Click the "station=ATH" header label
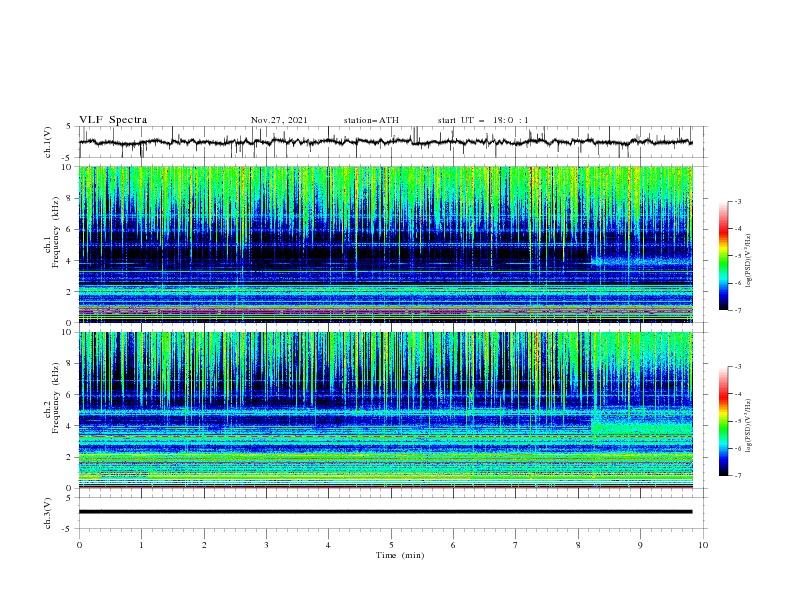Viewport: 792px width, 612px height. [x=371, y=120]
